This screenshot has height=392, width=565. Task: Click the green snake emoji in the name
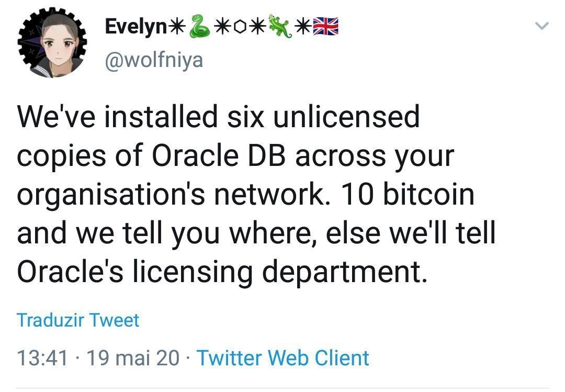(199, 26)
